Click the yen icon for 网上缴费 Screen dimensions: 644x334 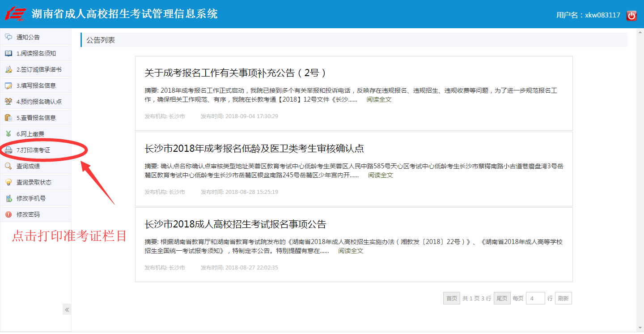pyautogui.click(x=8, y=134)
